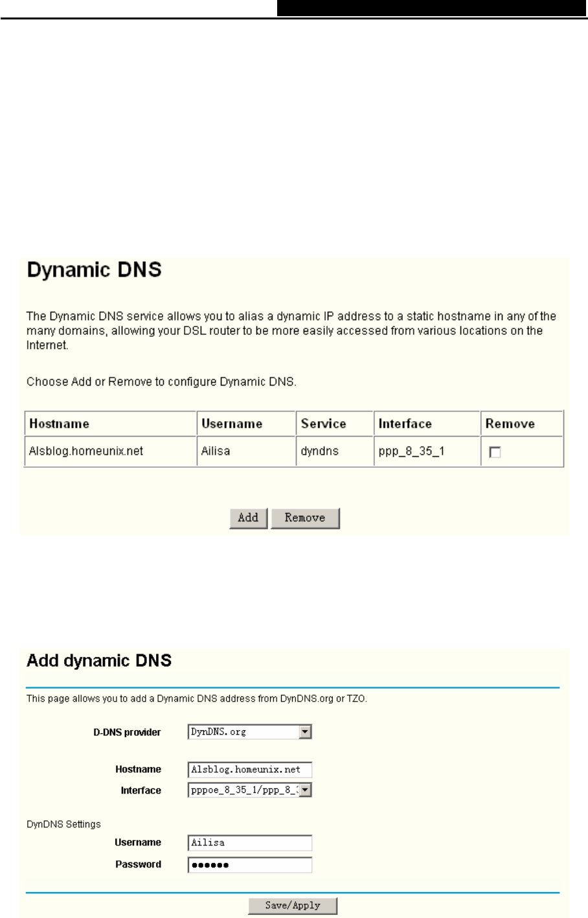The height and width of the screenshot is (918, 588).
Task: Click the DynDNS Settings label
Action: click(x=63, y=824)
